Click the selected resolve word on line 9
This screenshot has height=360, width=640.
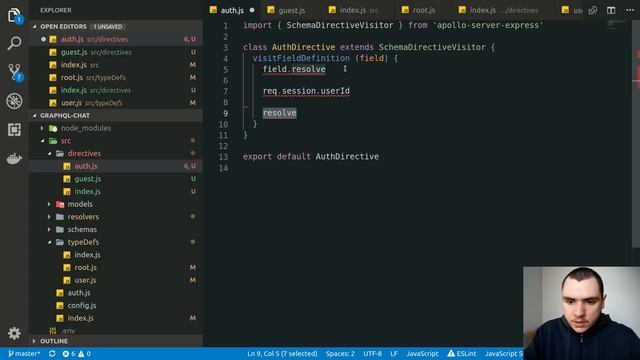[x=280, y=113]
